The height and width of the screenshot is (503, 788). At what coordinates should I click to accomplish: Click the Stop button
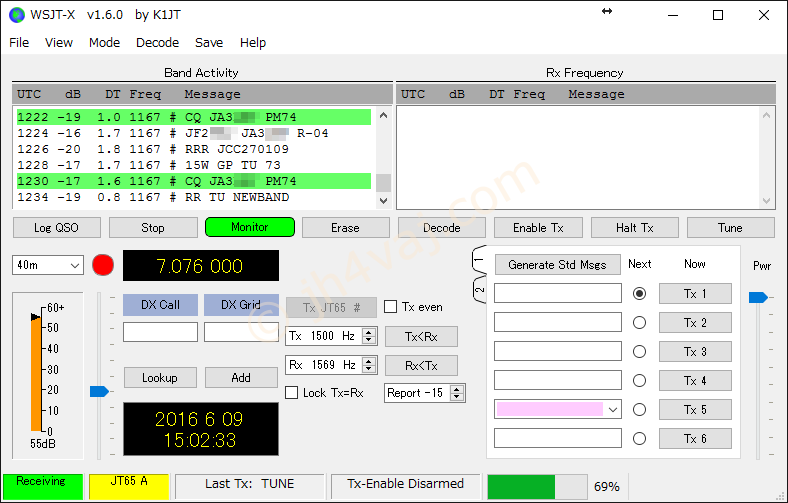point(153,228)
